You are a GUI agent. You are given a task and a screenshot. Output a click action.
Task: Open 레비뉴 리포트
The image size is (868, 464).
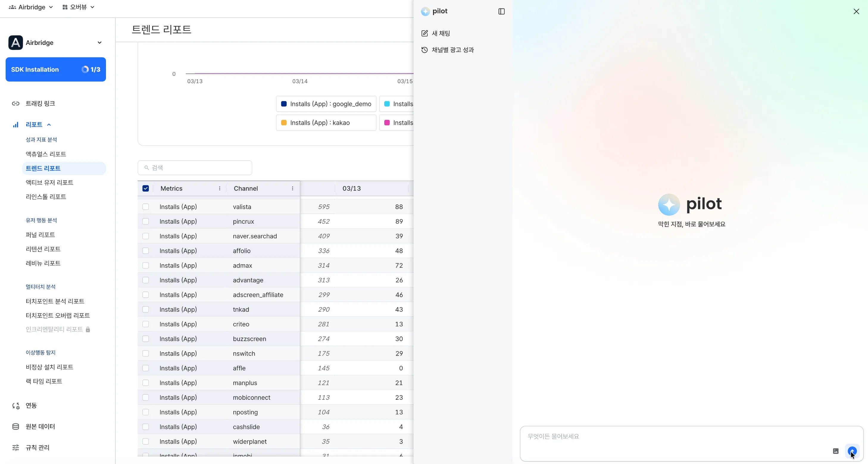43,263
